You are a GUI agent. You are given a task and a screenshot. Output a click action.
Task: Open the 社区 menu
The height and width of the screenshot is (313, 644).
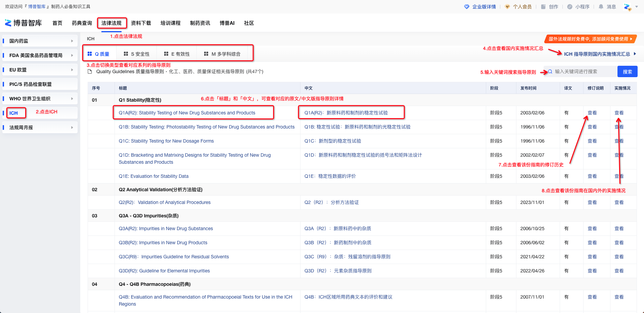249,23
